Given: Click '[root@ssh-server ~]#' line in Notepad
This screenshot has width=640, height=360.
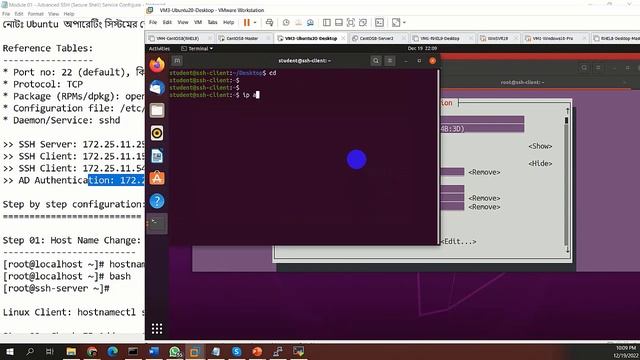Looking at the screenshot, I should [56, 288].
